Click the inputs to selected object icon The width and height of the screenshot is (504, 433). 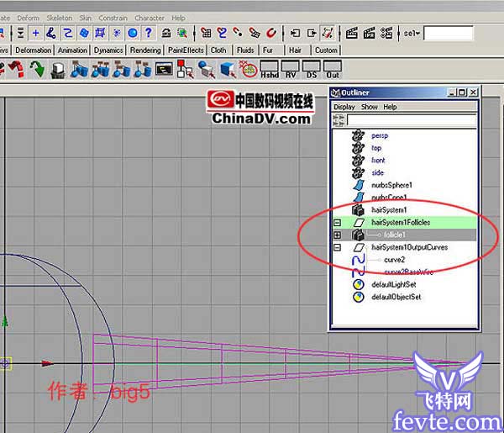[295, 33]
